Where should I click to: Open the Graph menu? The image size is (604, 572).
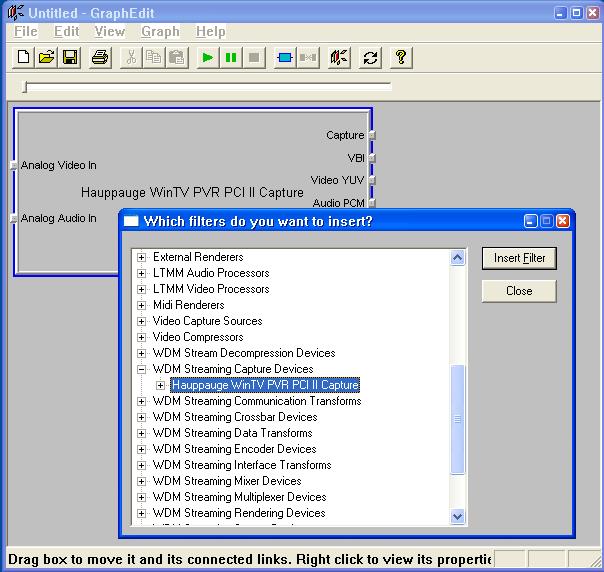point(160,31)
